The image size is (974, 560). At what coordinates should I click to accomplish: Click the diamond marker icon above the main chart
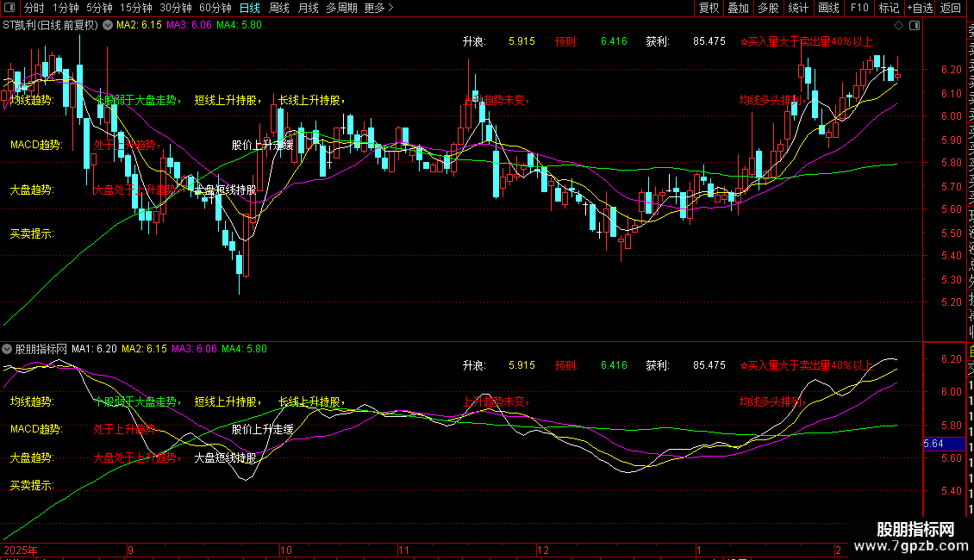(x=898, y=26)
